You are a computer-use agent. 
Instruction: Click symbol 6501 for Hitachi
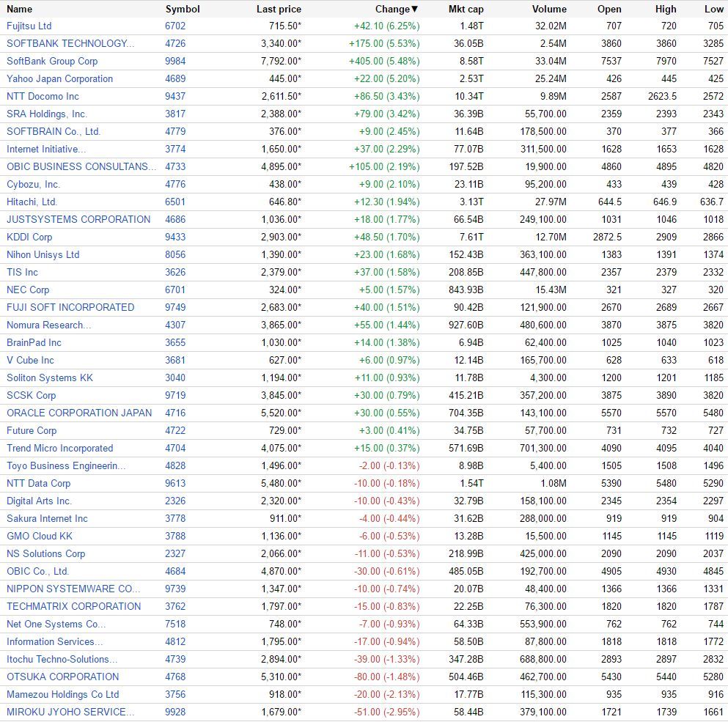pos(175,202)
